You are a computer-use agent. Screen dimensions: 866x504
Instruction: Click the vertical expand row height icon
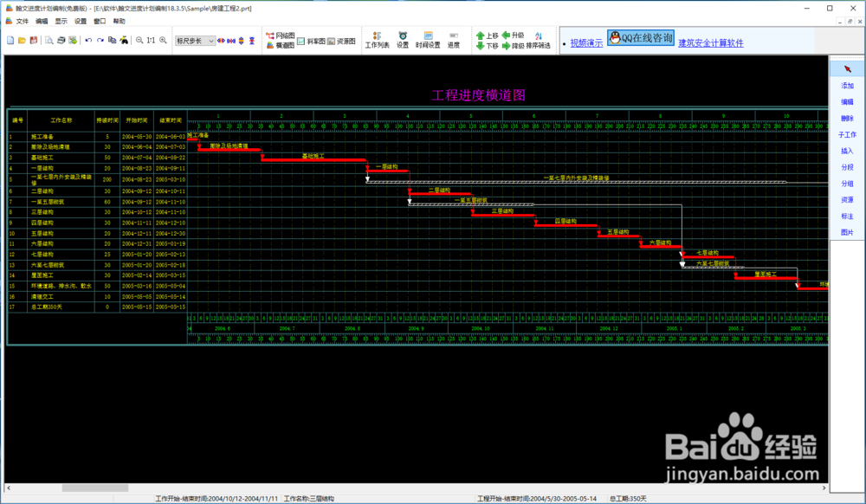click(x=242, y=41)
